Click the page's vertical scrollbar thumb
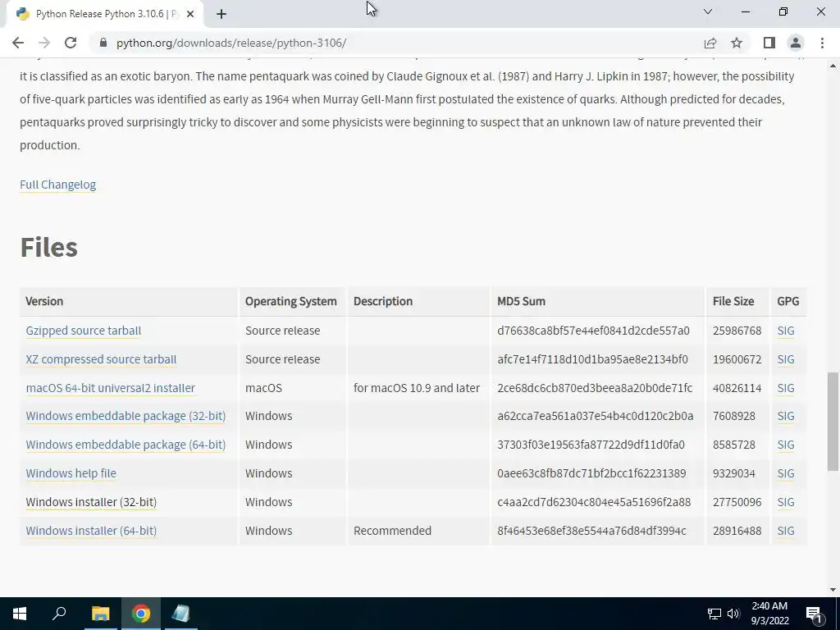Image resolution: width=840 pixels, height=630 pixels. point(833,422)
